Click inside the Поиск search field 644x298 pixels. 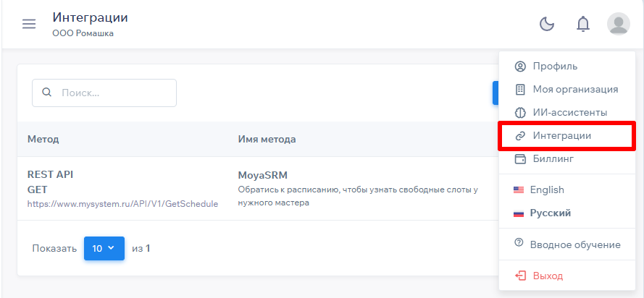click(112, 93)
